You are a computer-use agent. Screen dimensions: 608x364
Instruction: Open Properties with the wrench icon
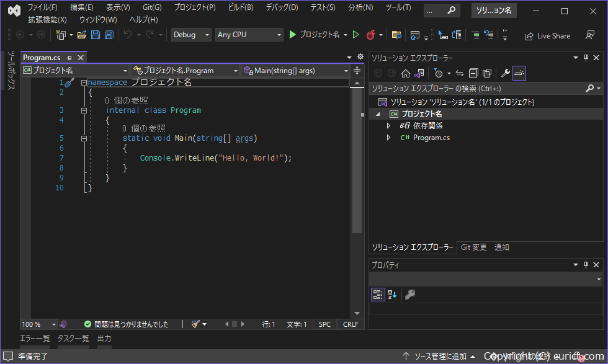pos(505,73)
